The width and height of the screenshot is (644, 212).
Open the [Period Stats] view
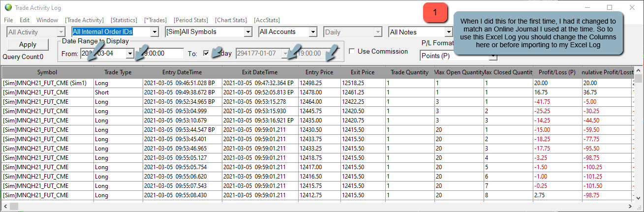point(191,20)
